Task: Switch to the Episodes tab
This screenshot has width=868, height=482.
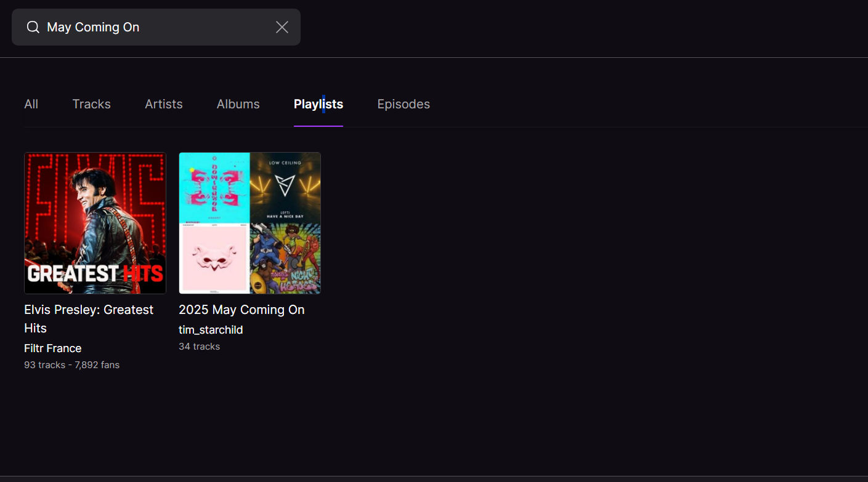Action: [404, 104]
